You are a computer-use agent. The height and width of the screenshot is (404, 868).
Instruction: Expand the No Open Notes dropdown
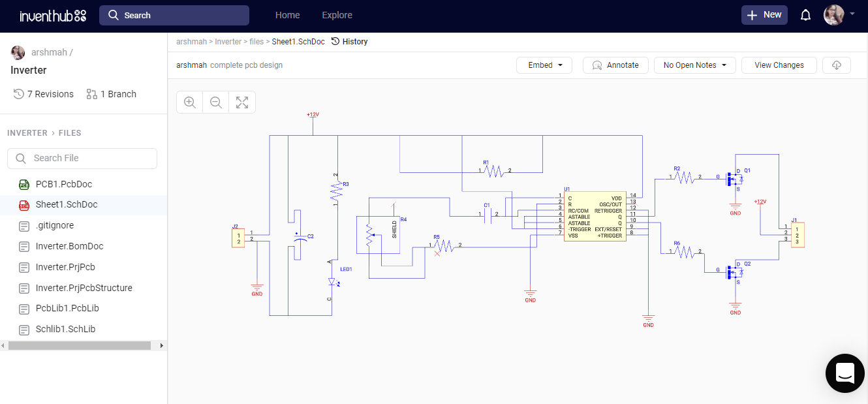pyautogui.click(x=694, y=65)
